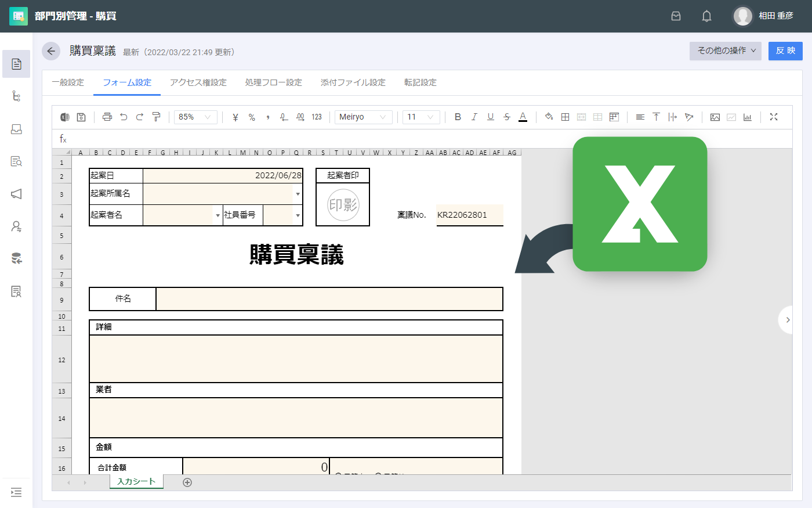The height and width of the screenshot is (508, 812).
Task: Expand the sidebar menu at bottom left
Action: click(x=16, y=492)
